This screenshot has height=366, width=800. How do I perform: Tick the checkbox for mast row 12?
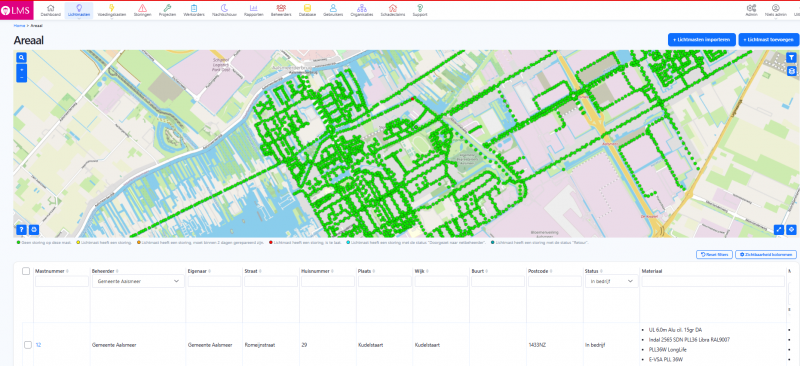tap(28, 345)
